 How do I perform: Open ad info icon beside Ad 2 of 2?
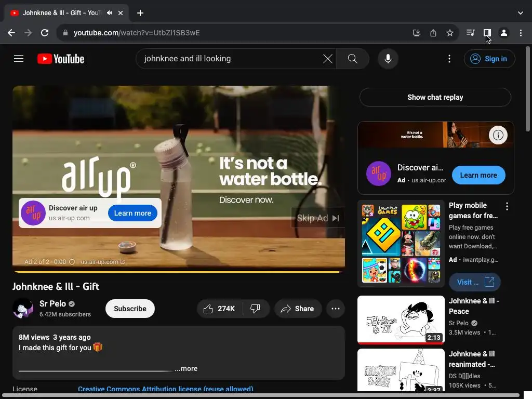click(x=72, y=262)
